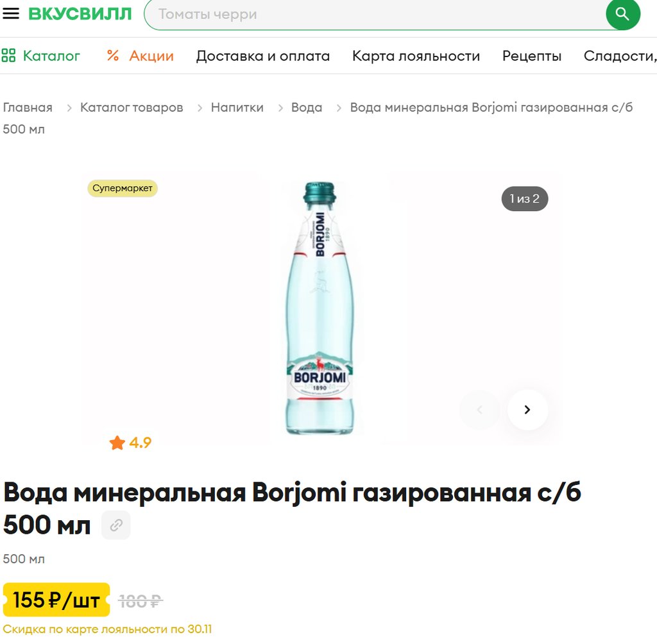This screenshot has width=657, height=644.
Task: Go to Рецепты section
Action: point(532,56)
